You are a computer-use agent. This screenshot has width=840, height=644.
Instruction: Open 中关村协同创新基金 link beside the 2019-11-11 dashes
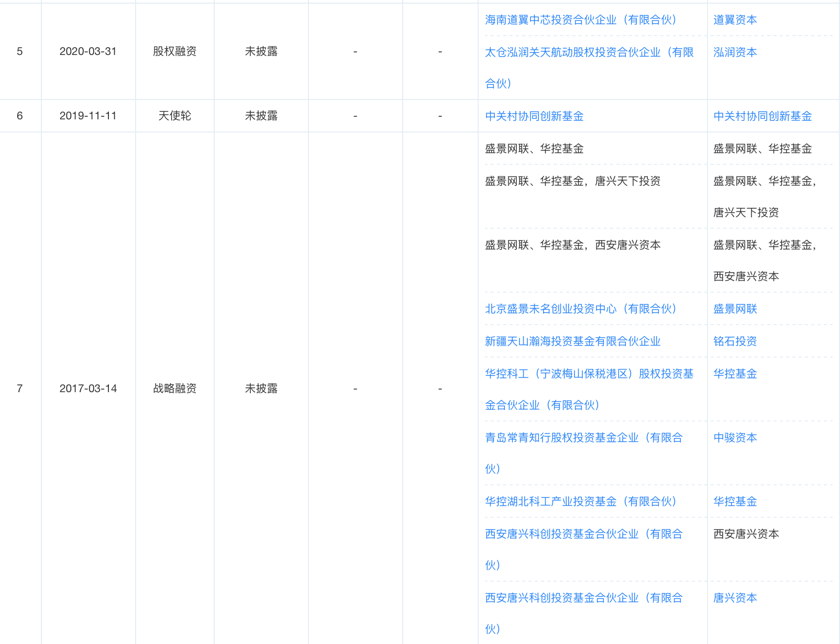pyautogui.click(x=534, y=116)
